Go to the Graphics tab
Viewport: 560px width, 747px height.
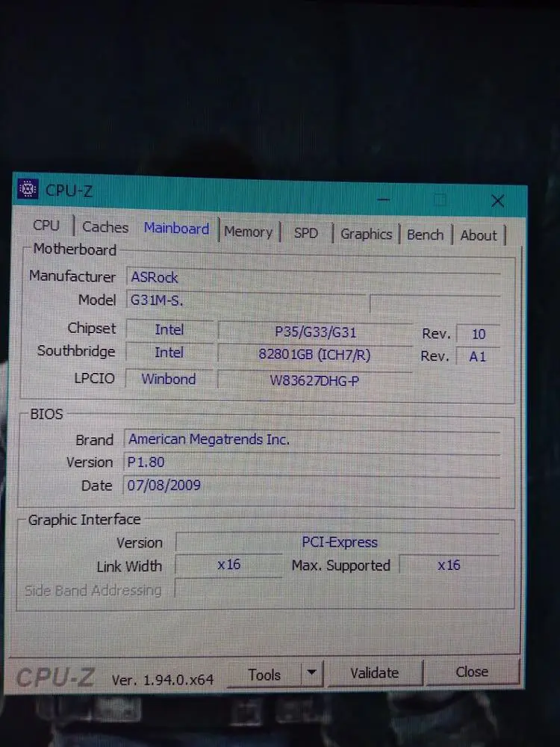[366, 235]
